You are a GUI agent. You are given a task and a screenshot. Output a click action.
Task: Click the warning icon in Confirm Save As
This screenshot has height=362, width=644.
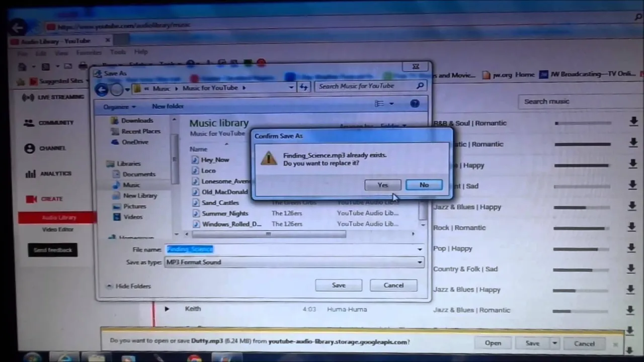click(x=269, y=159)
